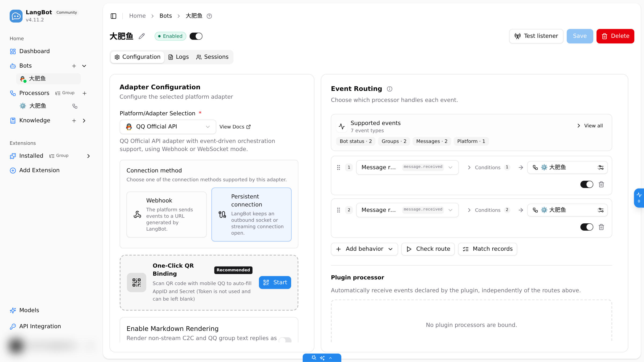
Task: Delete the first routing rule
Action: click(x=601, y=184)
